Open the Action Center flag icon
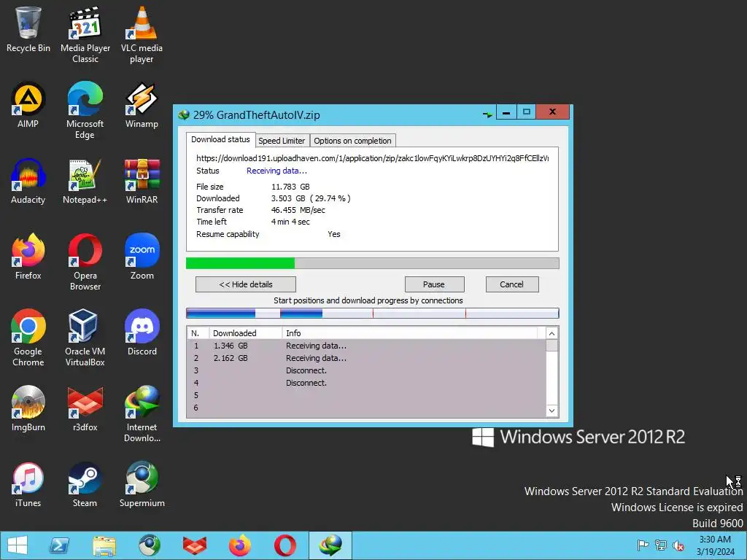 coord(643,545)
